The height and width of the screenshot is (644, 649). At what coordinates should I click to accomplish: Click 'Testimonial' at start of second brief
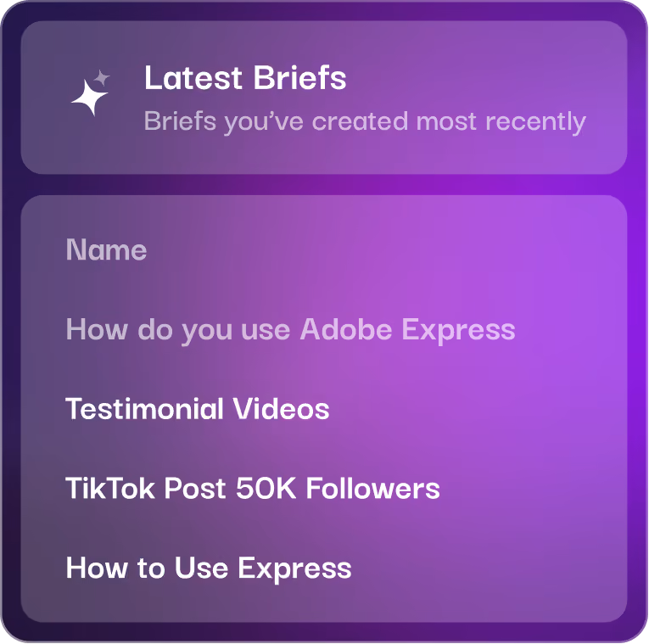click(145, 409)
